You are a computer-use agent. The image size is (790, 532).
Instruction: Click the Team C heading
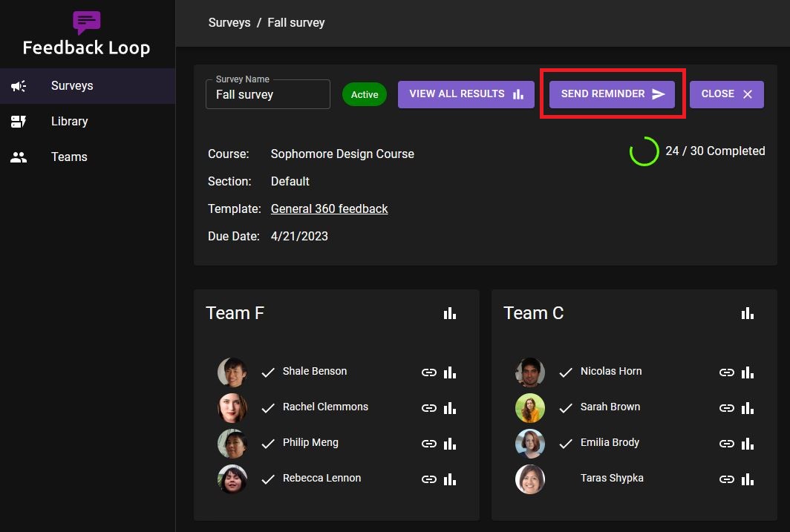(x=534, y=313)
